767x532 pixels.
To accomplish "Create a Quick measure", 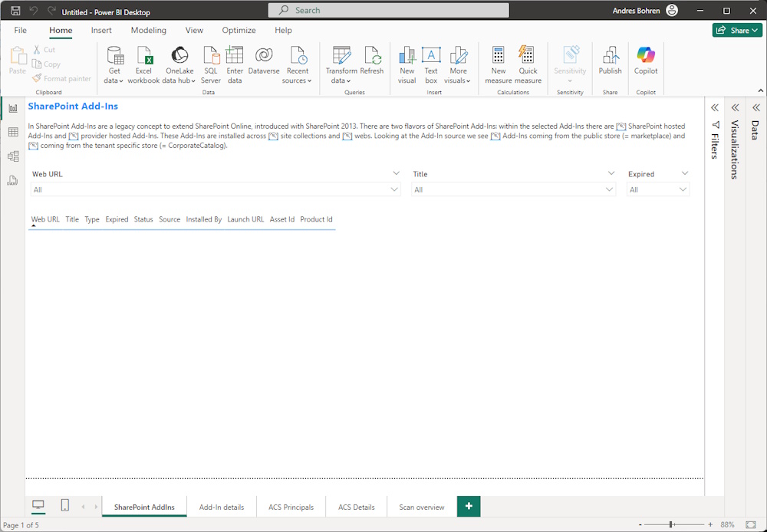I will [528, 65].
